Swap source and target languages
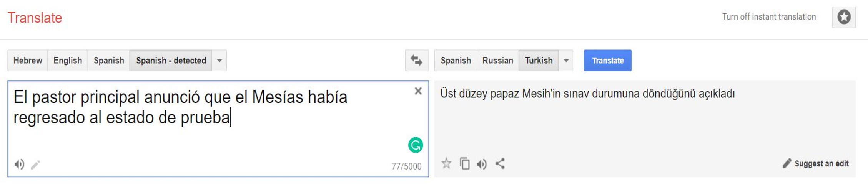 (416, 61)
